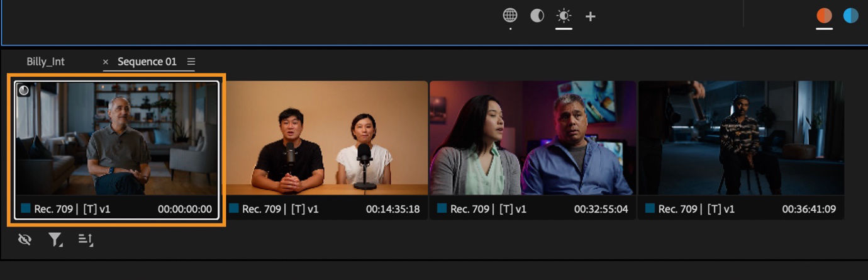Image resolution: width=868 pixels, height=280 pixels.
Task: Select the half-circle contrast icon
Action: (x=537, y=16)
